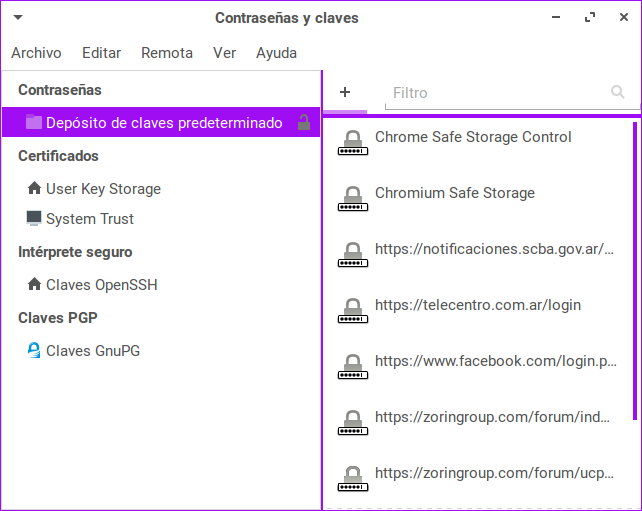This screenshot has width=642, height=511.
Task: Open the Archivo menu
Action: click(x=36, y=53)
